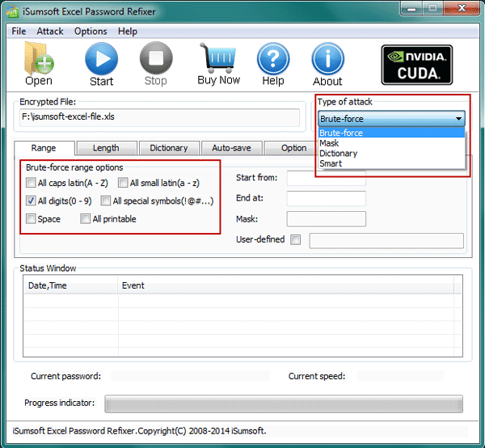Enable All small latin(a - z)
The height and width of the screenshot is (448, 485).
click(123, 183)
